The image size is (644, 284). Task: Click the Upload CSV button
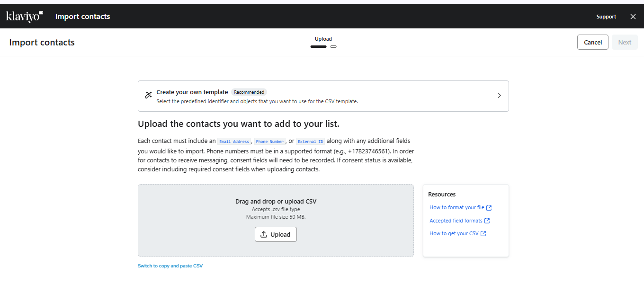(276, 234)
